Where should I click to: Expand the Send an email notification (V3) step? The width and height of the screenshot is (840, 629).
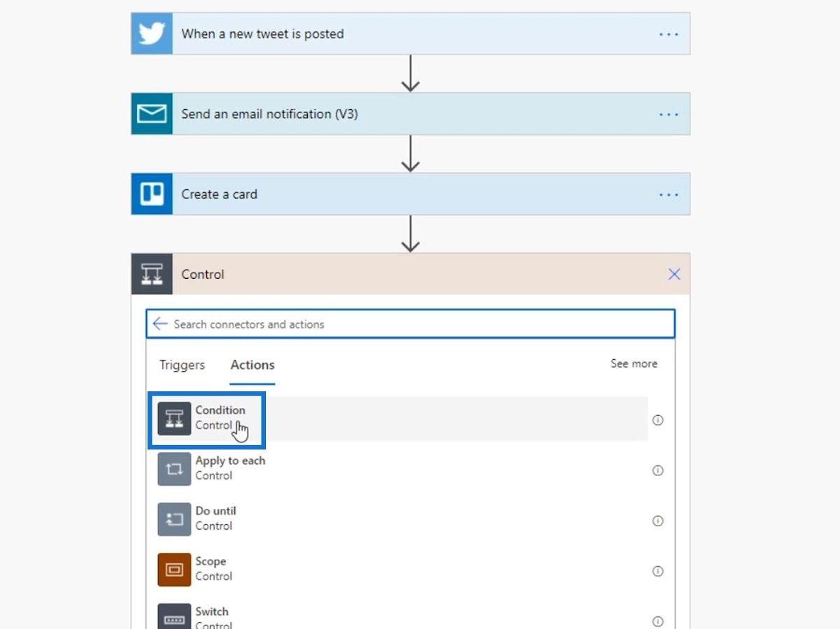(411, 114)
